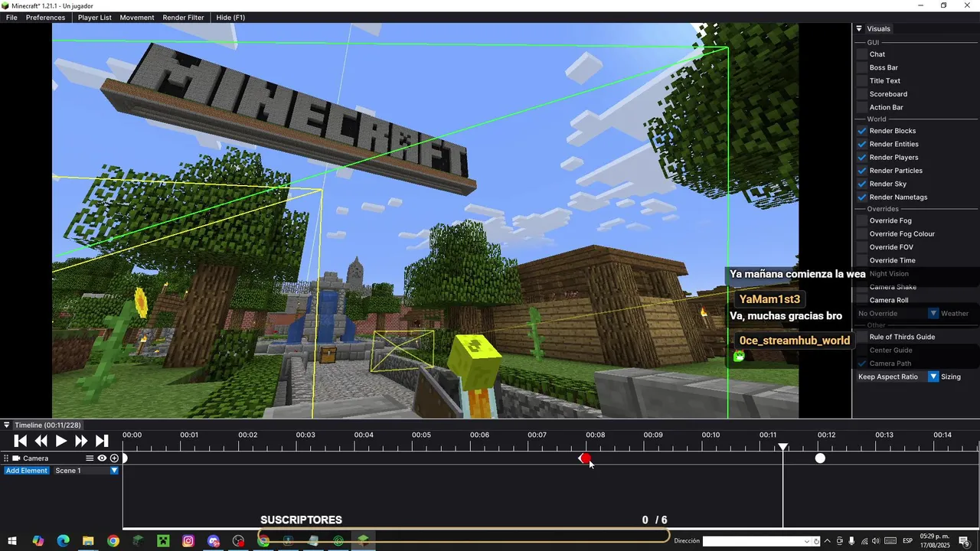Image resolution: width=980 pixels, height=551 pixels.
Task: Jump to the timeline start
Action: pos(21,441)
